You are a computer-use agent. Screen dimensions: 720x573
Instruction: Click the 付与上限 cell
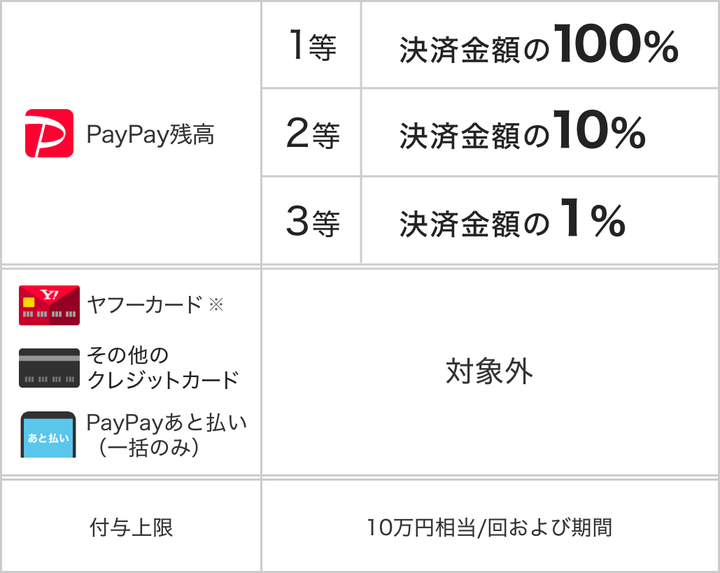point(130,526)
